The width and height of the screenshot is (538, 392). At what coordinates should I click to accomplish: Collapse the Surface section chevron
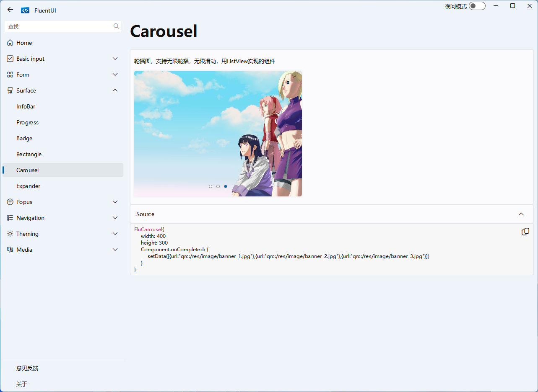(115, 90)
